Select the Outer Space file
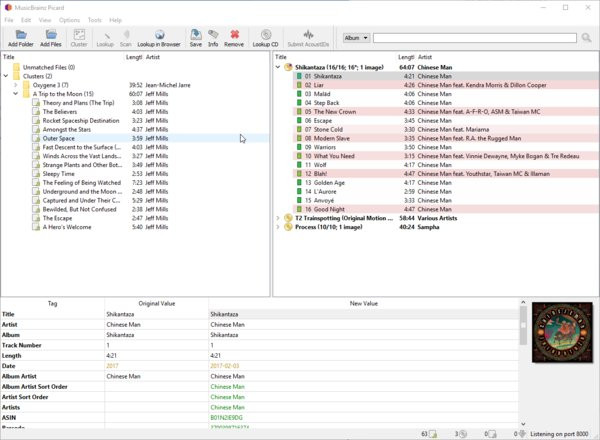Screen dimensions: 600x440 [x=59, y=138]
